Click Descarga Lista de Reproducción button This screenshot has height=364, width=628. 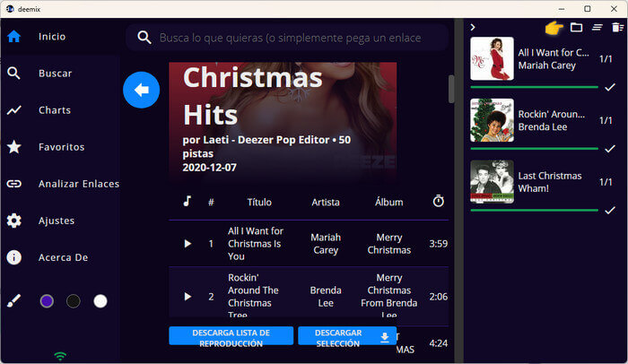tap(231, 336)
